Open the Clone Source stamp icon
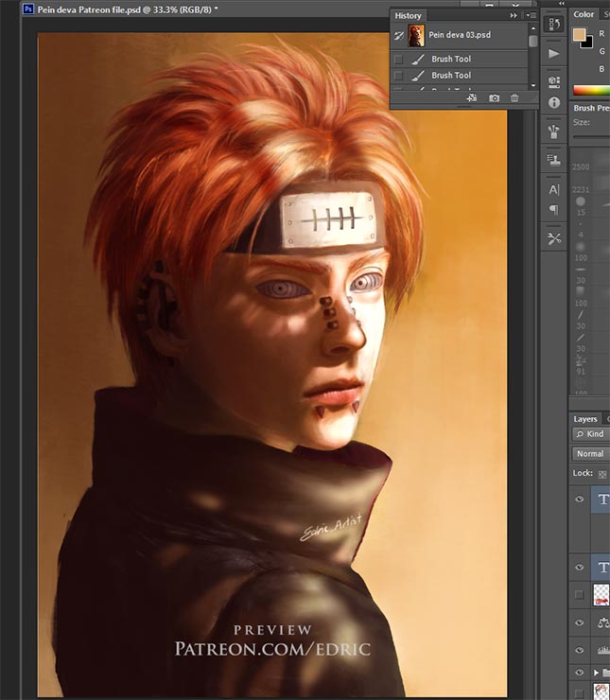Viewport: 610px width, 700px height. pos(554,160)
